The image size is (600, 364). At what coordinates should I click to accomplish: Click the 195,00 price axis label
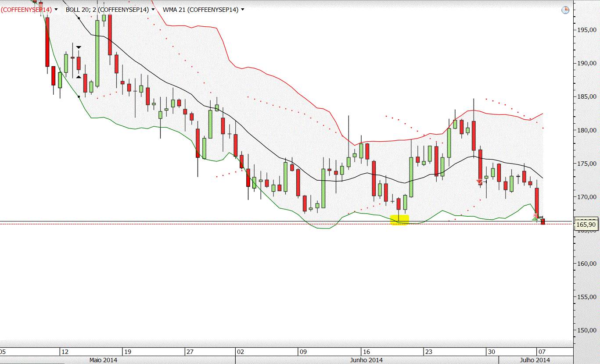pyautogui.click(x=586, y=30)
